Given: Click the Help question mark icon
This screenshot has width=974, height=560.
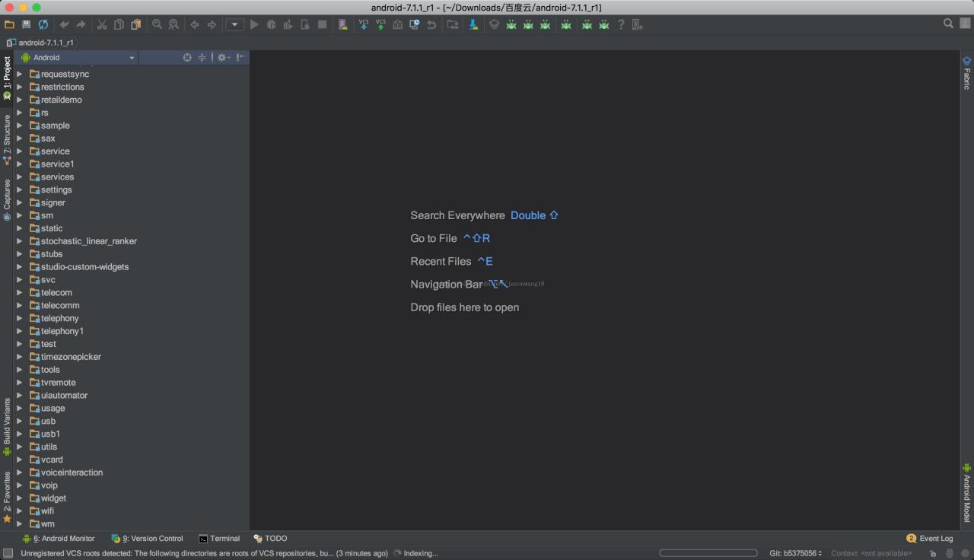Looking at the screenshot, I should [x=621, y=24].
